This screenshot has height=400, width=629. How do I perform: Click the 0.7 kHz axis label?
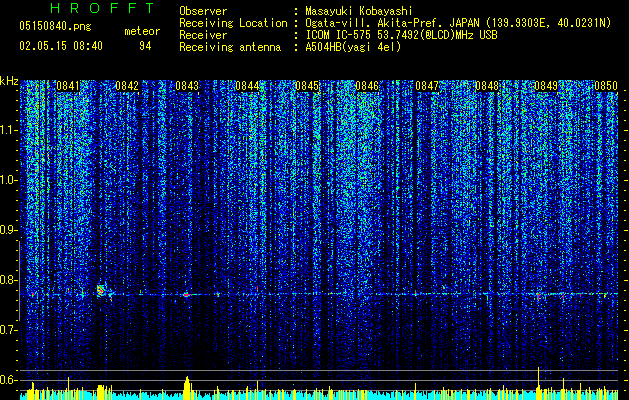click(9, 330)
